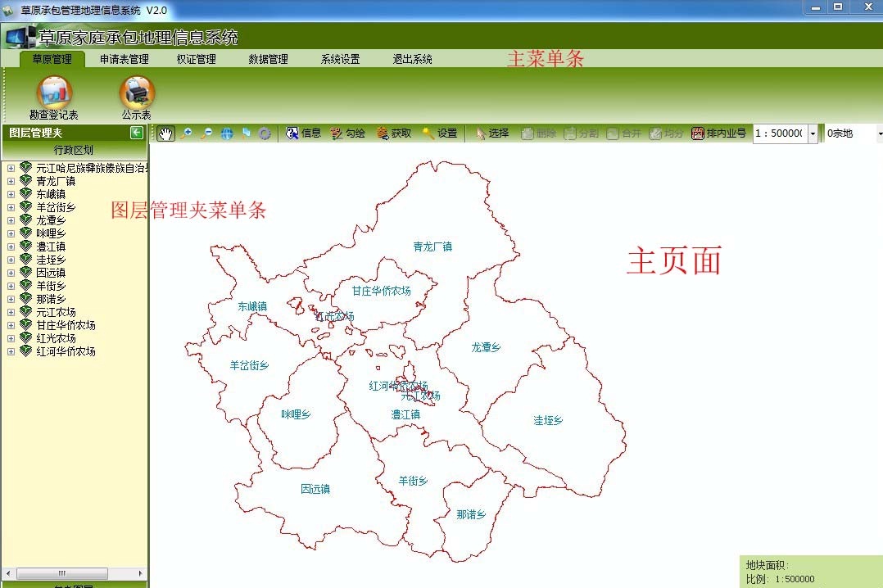This screenshot has height=588, width=883.
Task: Click the full extent globe icon
Action: 227,133
